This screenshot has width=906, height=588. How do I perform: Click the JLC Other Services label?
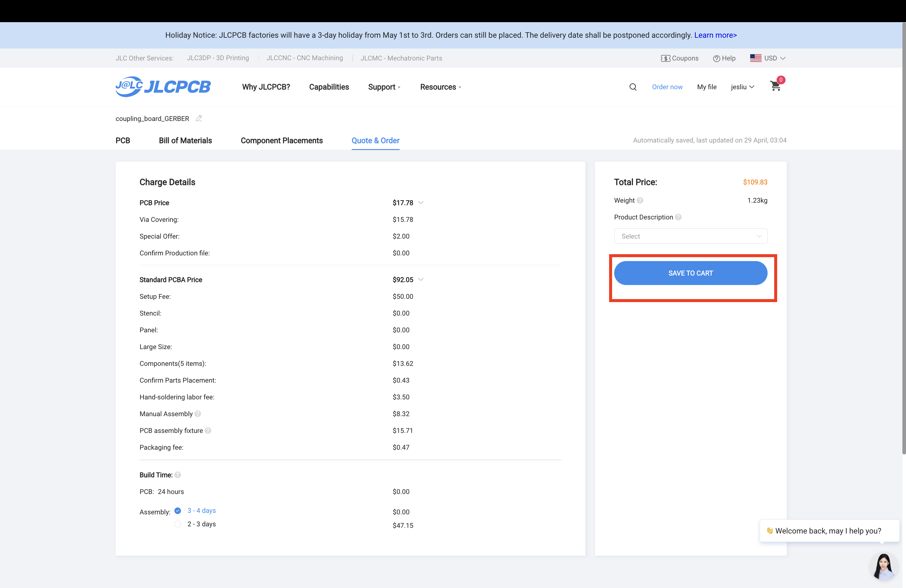coord(144,58)
